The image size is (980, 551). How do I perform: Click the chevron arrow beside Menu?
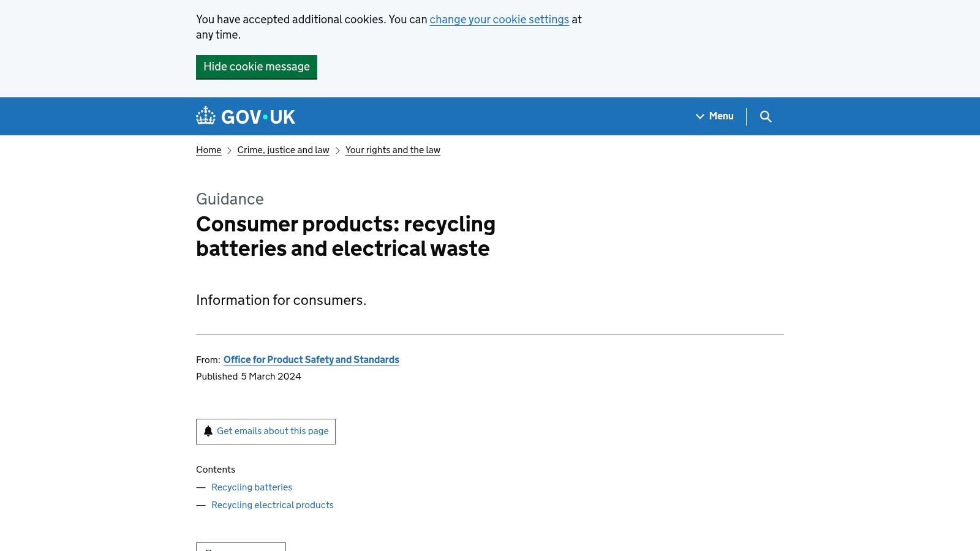[700, 116]
